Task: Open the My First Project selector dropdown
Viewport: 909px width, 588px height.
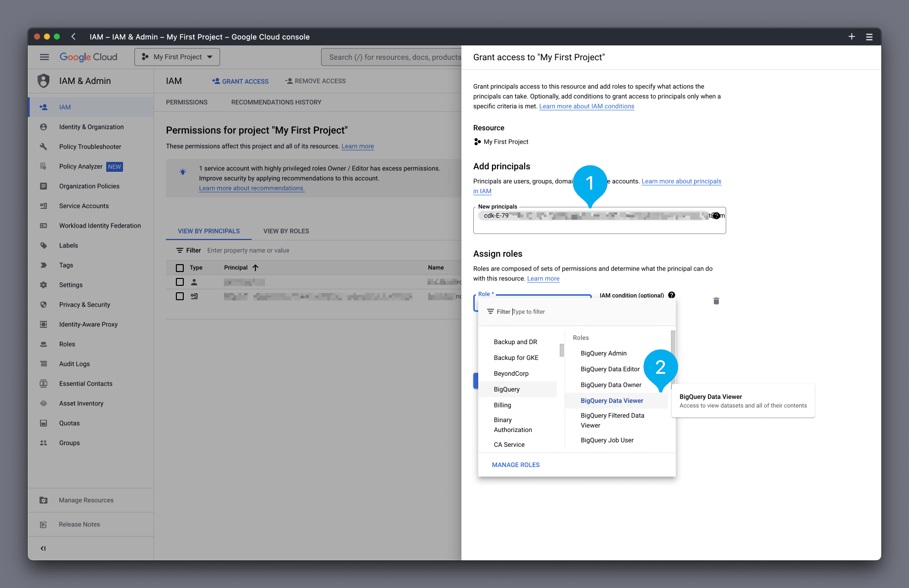Action: click(x=177, y=57)
